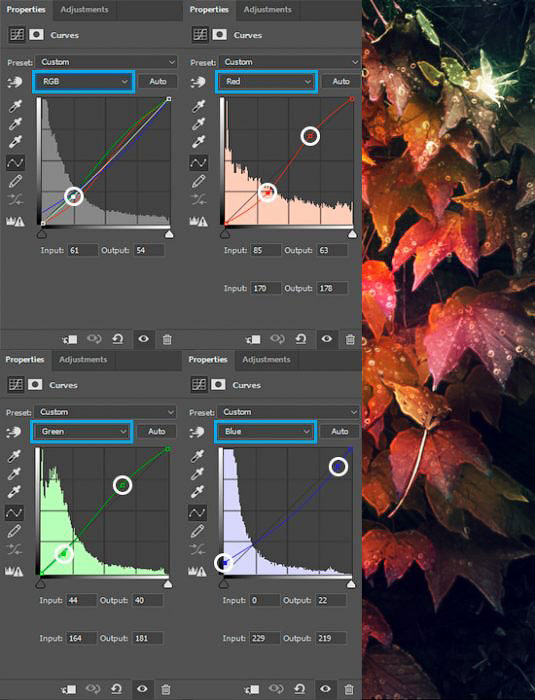This screenshot has width=535, height=700.
Task: Pick black point eyedropper in the RGB curves panel
Action: (15, 106)
